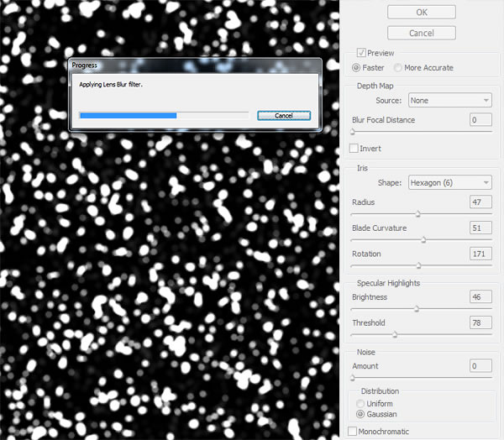Click the Brightness slider handle
Screen dimensions: 504x440
pos(417,309)
